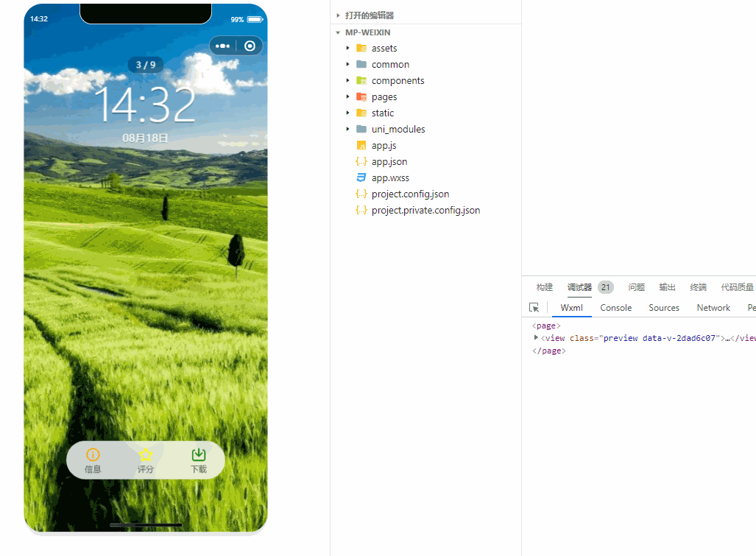Open the Network devtools tab
Image resolution: width=756 pixels, height=556 pixels.
(713, 308)
